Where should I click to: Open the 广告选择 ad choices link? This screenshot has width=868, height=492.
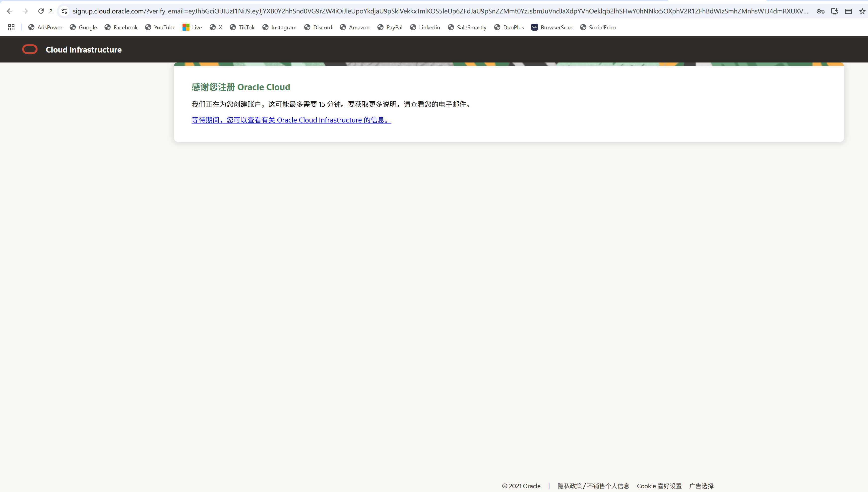point(701,486)
